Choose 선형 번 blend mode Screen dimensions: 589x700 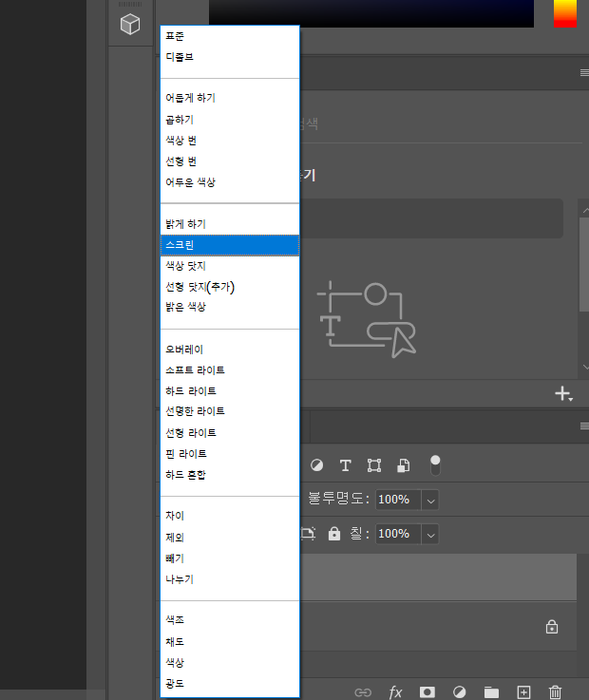point(230,161)
